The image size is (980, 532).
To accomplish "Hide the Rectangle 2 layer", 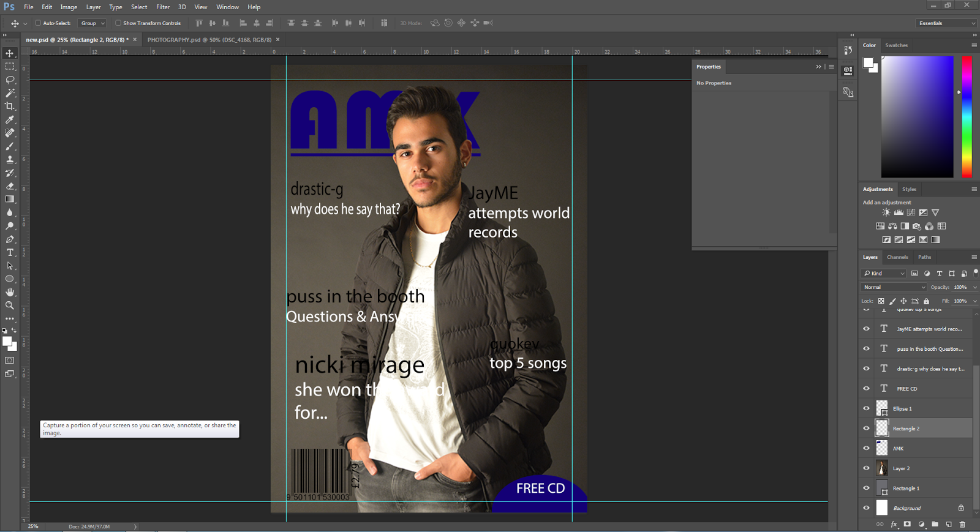I will pyautogui.click(x=866, y=429).
